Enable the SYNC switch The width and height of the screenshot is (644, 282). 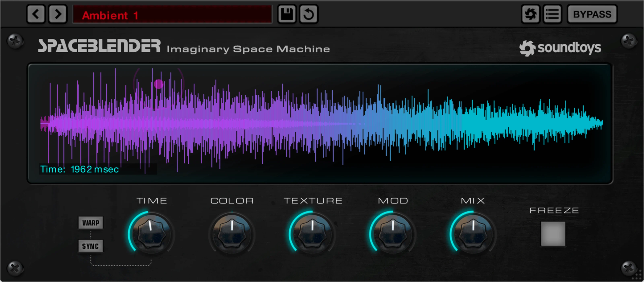(91, 246)
